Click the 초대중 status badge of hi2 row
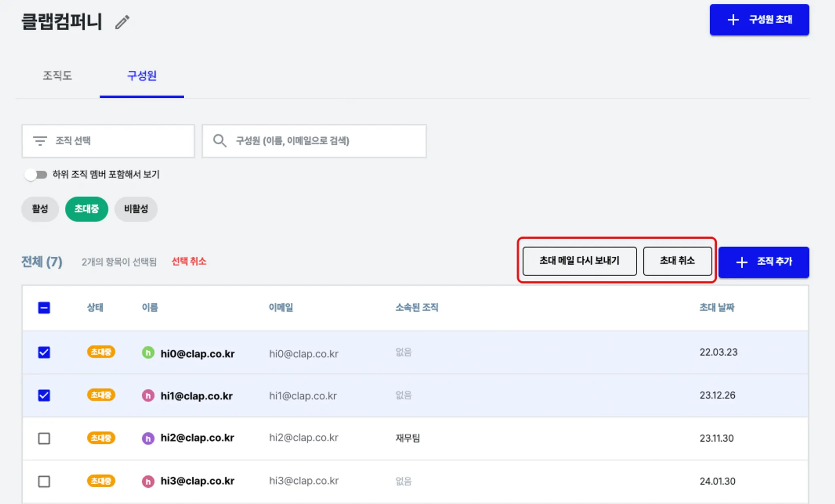This screenshot has width=835, height=504. coord(101,438)
